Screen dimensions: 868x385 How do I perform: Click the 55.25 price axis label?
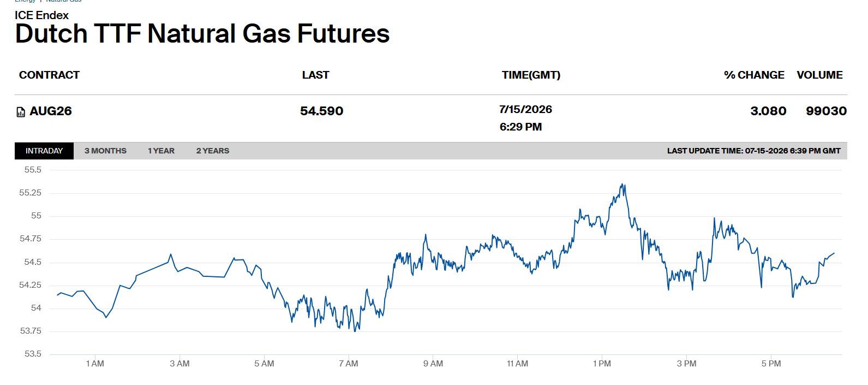click(x=30, y=193)
